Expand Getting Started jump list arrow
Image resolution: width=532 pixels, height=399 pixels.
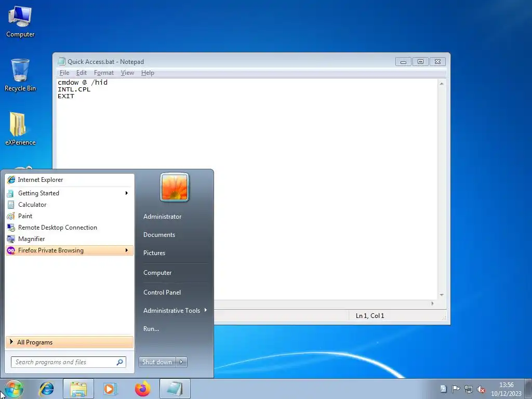[x=127, y=193]
